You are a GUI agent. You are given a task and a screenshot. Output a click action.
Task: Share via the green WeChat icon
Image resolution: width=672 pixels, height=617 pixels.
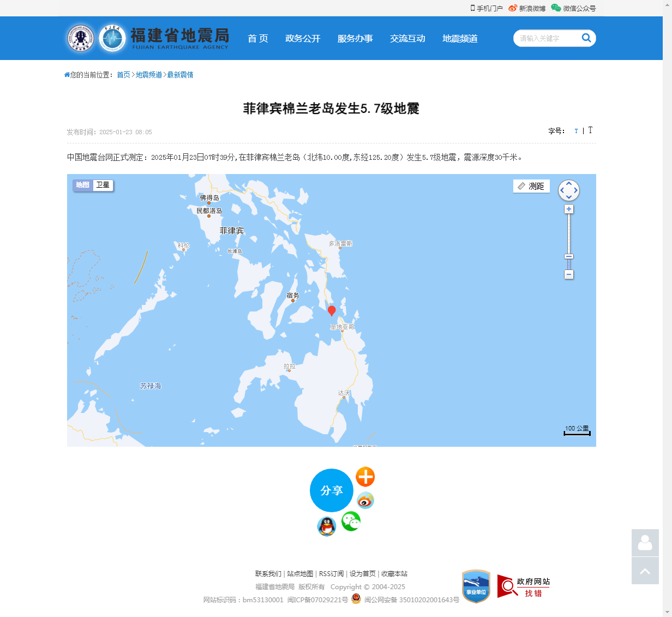(x=351, y=522)
